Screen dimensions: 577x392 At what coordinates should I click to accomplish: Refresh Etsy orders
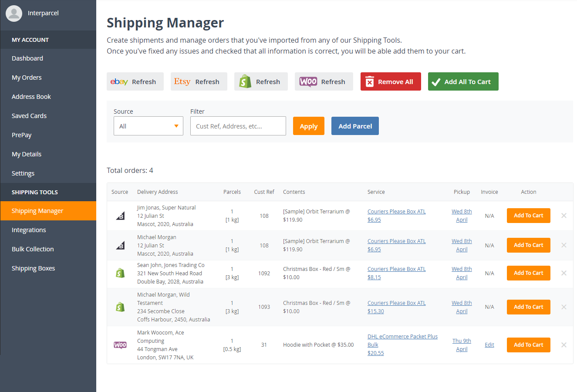tap(199, 81)
